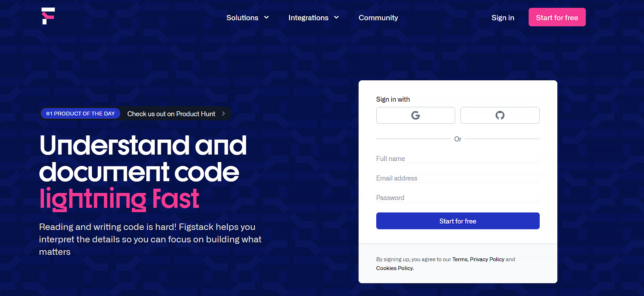Image resolution: width=644 pixels, height=296 pixels.
Task: Open the Privacy Policy link
Action: (x=487, y=259)
